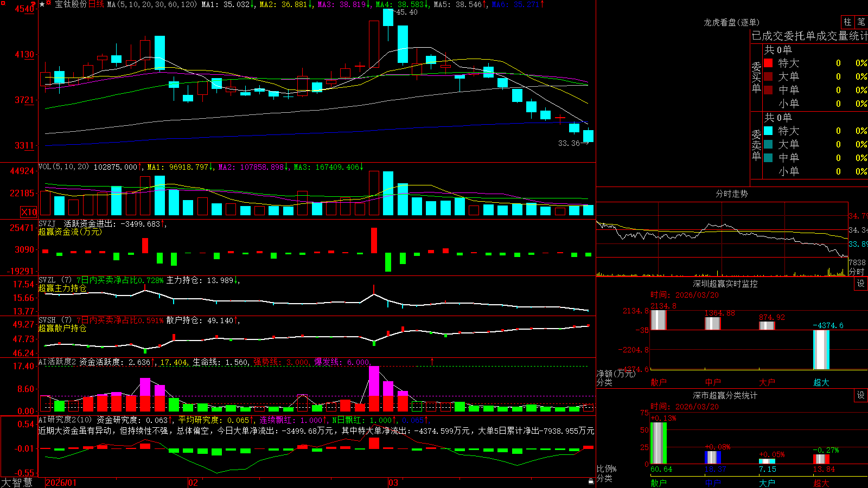Click the 13.84 超大 percentage value
The width and height of the screenshot is (868, 488).
(x=824, y=469)
